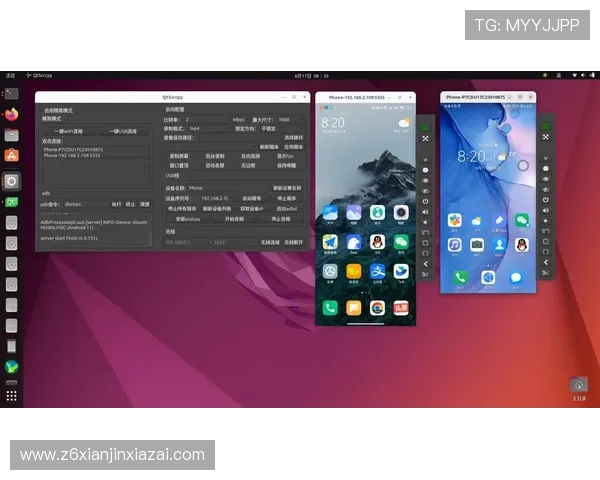Click the power icon on left phone toolbar
This screenshot has height=480, width=600.
click(425, 201)
